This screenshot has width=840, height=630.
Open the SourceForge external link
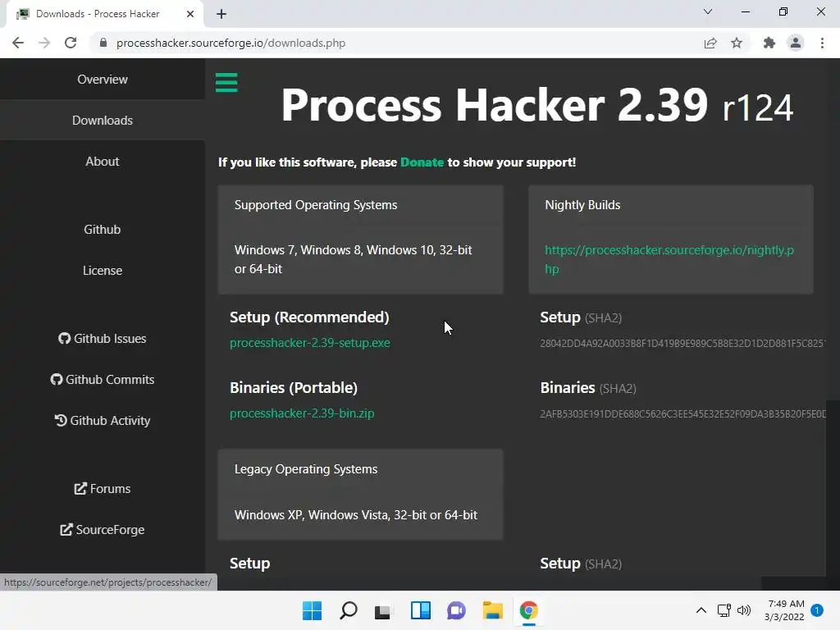click(x=103, y=530)
